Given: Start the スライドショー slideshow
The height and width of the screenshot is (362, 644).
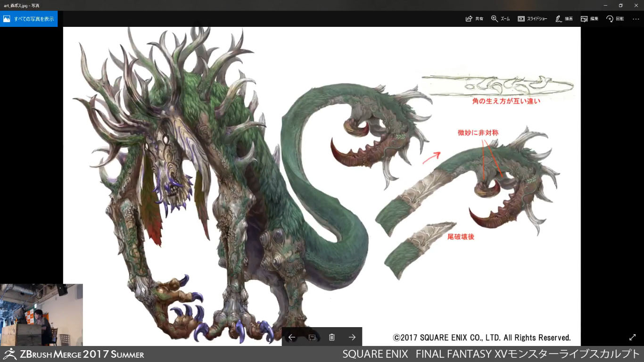Looking at the screenshot, I should click(532, 19).
